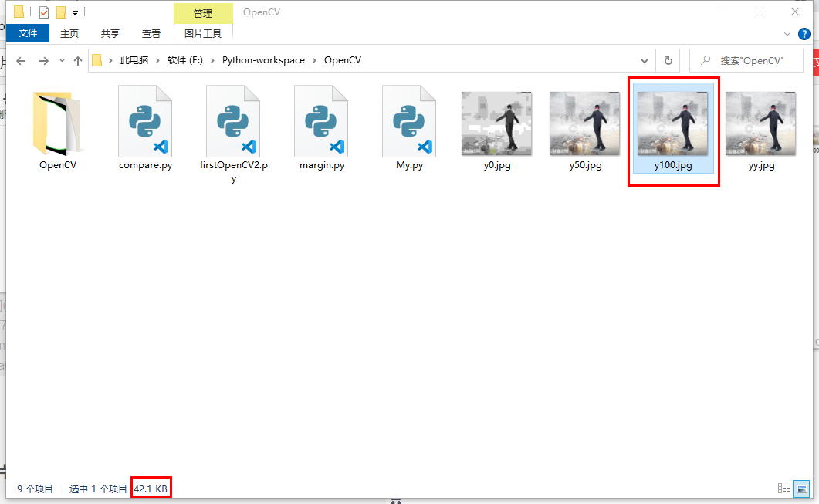
Task: Go up one folder level
Action: (x=78, y=60)
